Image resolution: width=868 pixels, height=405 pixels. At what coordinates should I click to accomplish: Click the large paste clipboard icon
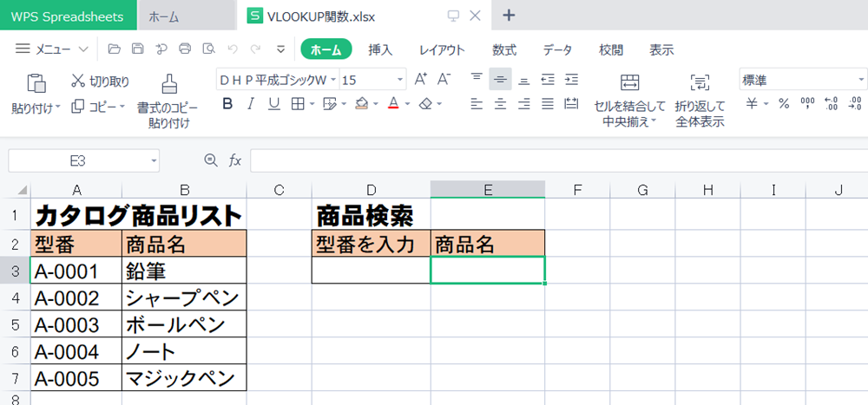tap(36, 83)
